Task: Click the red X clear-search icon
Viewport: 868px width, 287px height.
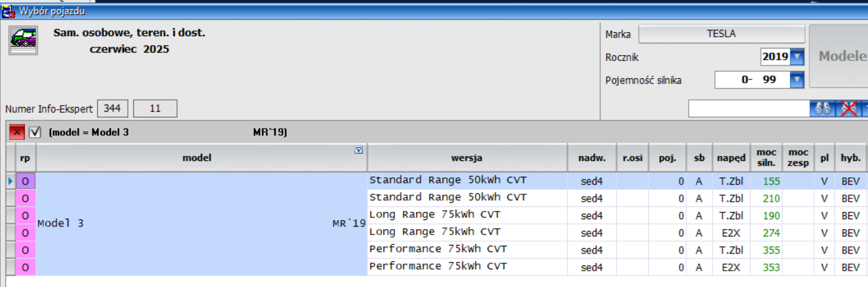Action: point(850,108)
